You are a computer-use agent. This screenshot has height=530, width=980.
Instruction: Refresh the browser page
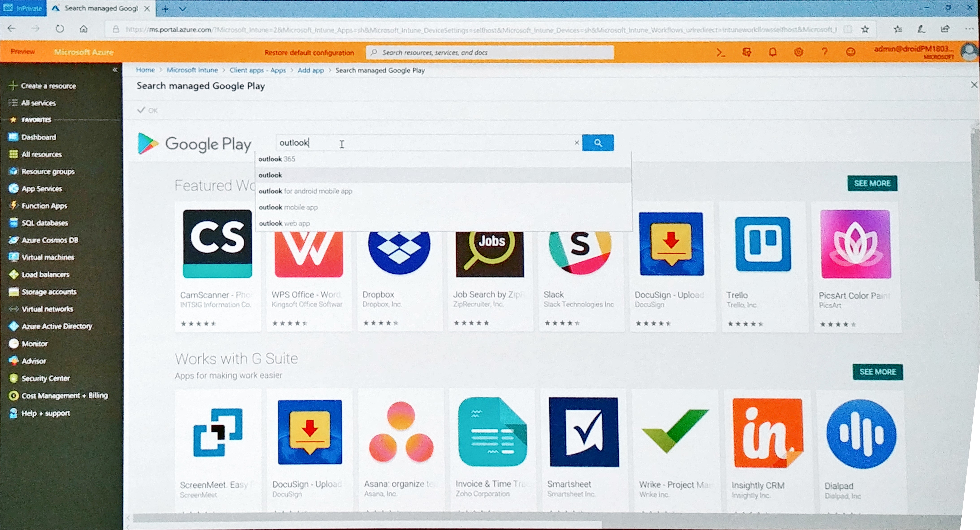60,28
